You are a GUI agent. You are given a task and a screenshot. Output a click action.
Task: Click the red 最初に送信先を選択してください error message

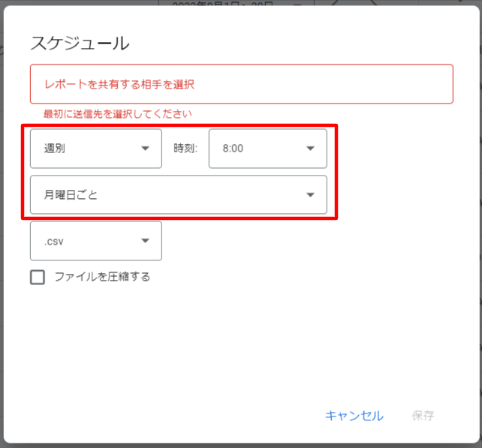click(x=118, y=114)
